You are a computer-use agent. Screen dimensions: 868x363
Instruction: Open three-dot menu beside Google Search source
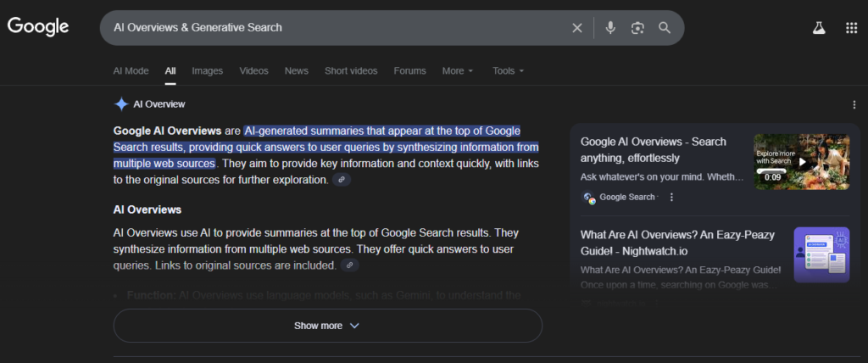(x=671, y=197)
